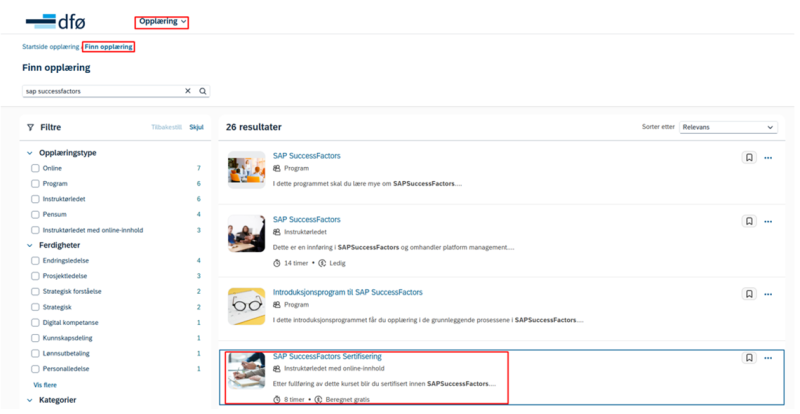Hide filters using the Skjul link

point(196,127)
